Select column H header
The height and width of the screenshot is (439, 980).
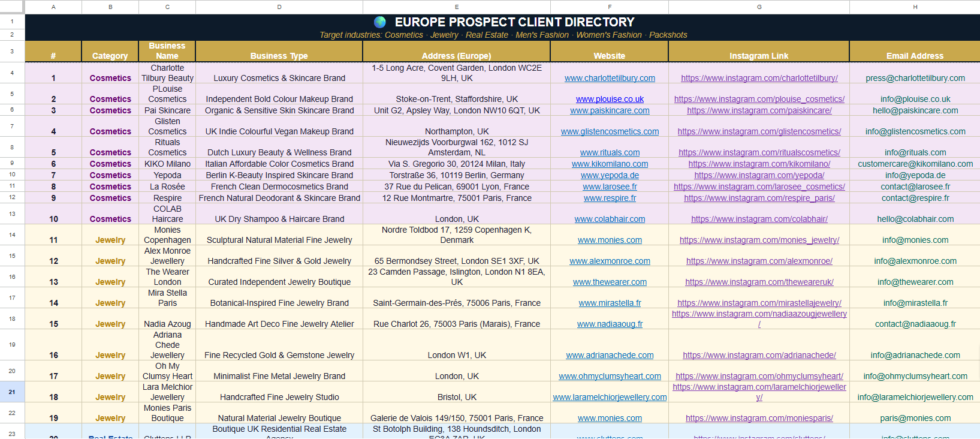915,7
